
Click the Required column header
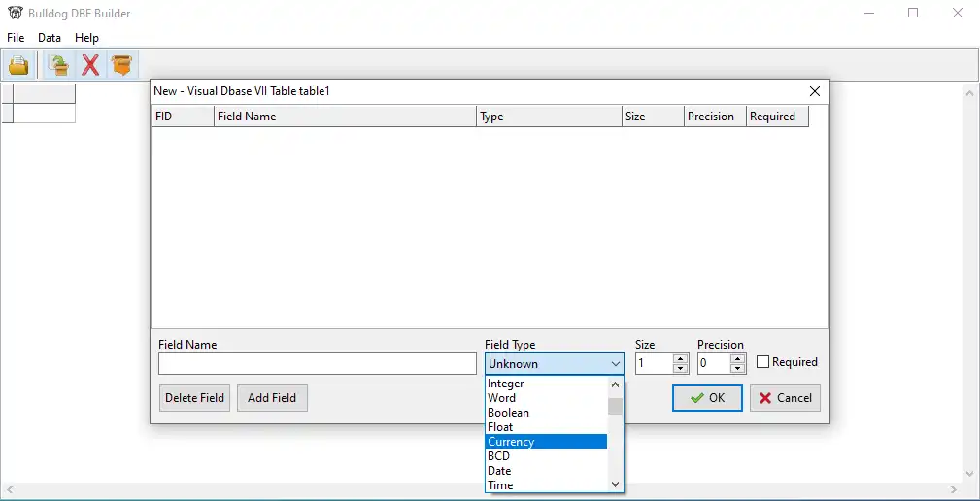pos(778,117)
